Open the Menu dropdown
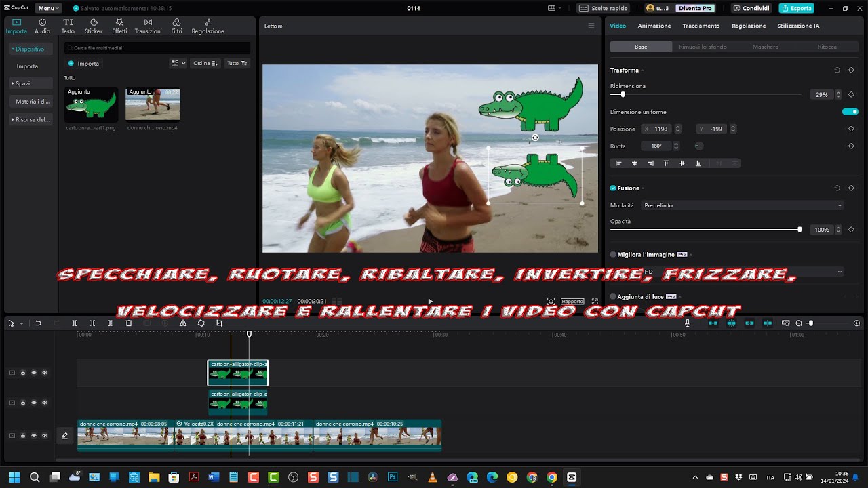Viewport: 868px width, 488px height. click(x=49, y=8)
